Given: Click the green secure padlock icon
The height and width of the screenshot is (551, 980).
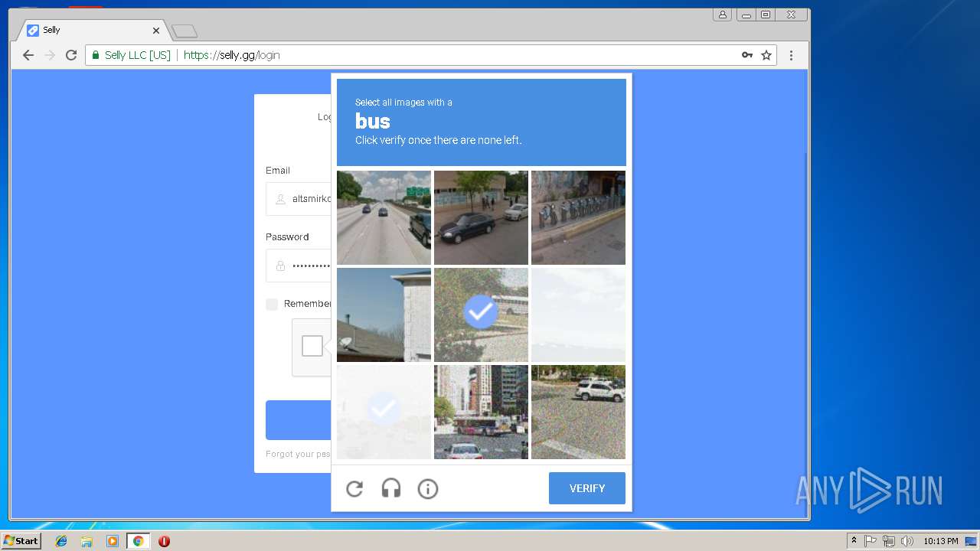Looking at the screenshot, I should point(96,55).
